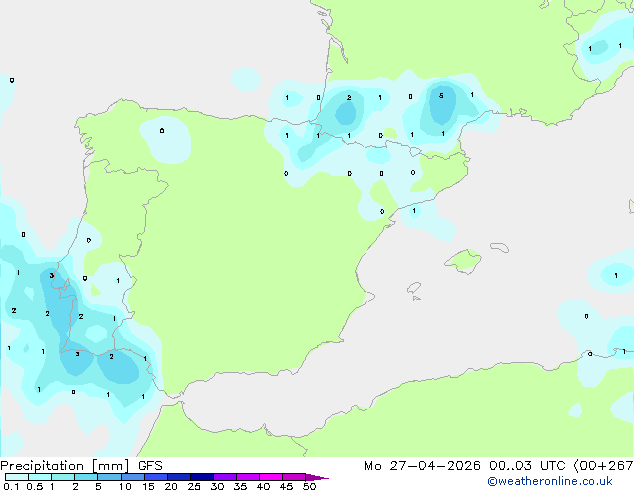Click the "5" precipitation value on the map
The image size is (634, 490).
click(x=441, y=96)
